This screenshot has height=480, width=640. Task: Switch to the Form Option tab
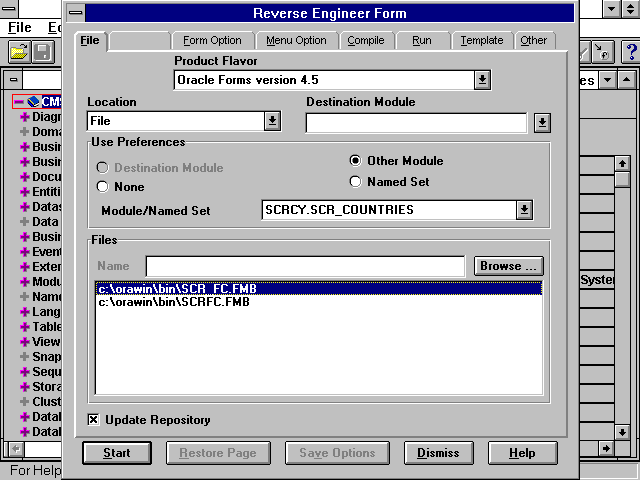(212, 40)
